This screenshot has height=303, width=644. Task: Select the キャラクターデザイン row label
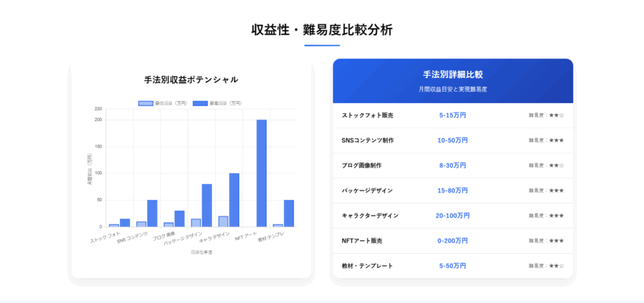click(370, 216)
